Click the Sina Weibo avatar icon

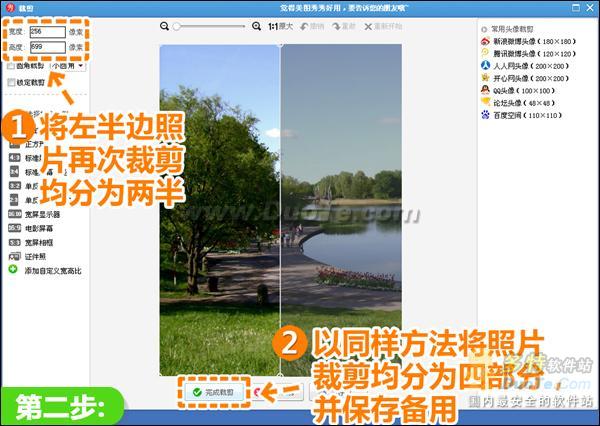click(486, 41)
